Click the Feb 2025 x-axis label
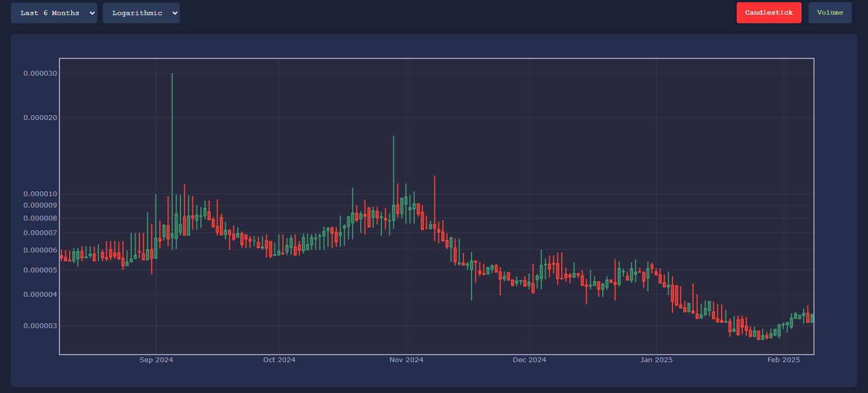Screen dimensions: 868x393 (783, 360)
